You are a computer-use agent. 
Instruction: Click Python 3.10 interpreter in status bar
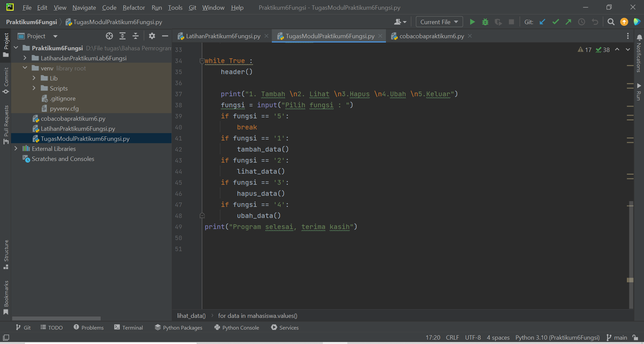tap(557, 338)
